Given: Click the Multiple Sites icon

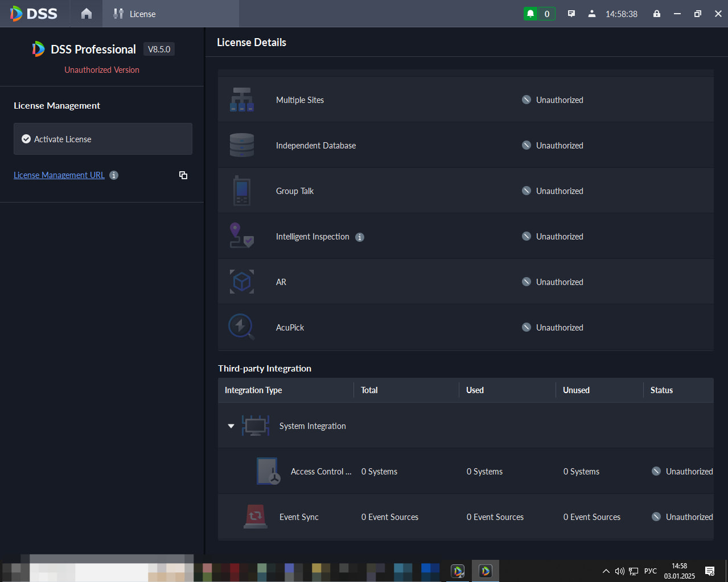Looking at the screenshot, I should pos(242,100).
